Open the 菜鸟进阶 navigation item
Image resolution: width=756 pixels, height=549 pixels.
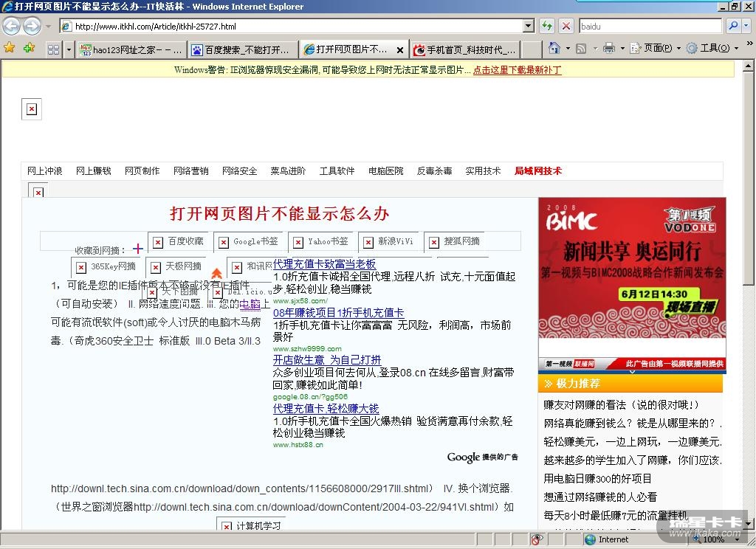[x=289, y=171]
